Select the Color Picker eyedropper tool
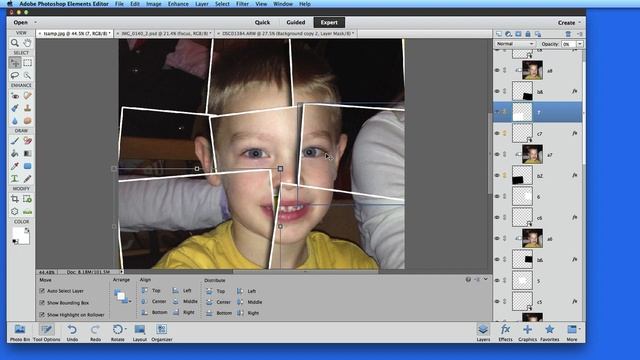640x360 pixels. tap(15, 166)
